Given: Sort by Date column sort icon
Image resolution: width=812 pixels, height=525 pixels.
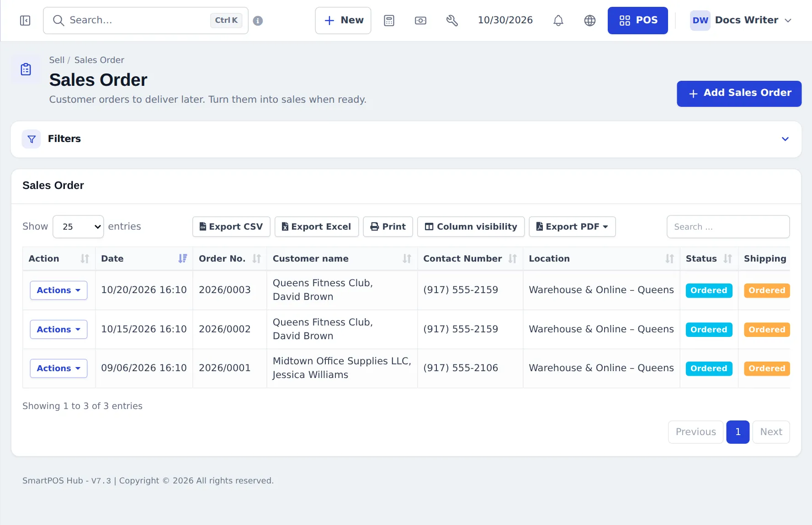Looking at the screenshot, I should (x=183, y=259).
